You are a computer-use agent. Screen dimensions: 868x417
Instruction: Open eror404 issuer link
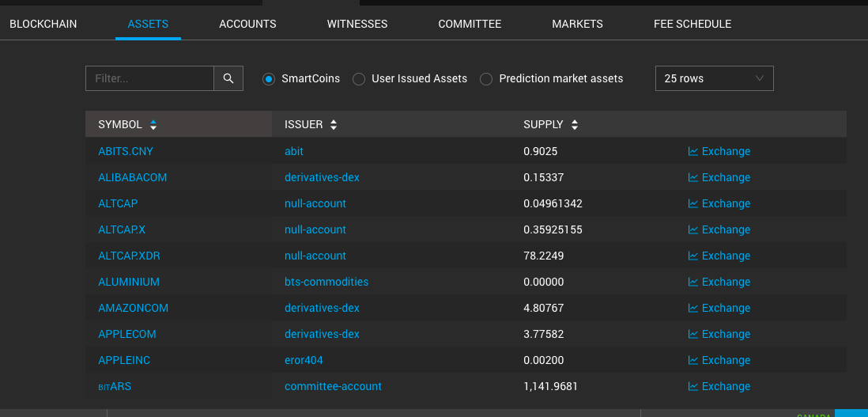(x=304, y=360)
